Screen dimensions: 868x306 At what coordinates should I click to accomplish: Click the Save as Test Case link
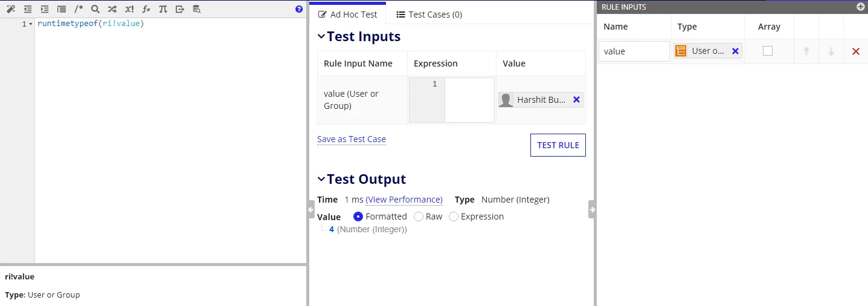tap(352, 139)
